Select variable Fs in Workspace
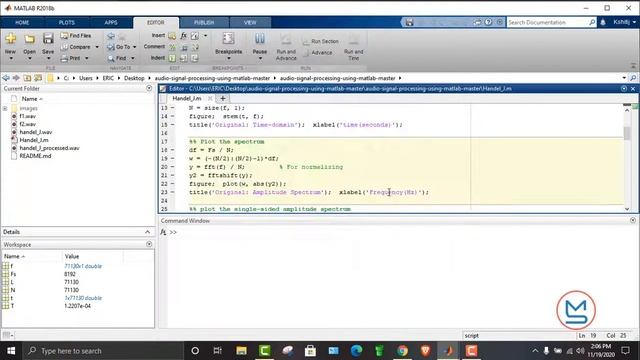 pos(13,274)
